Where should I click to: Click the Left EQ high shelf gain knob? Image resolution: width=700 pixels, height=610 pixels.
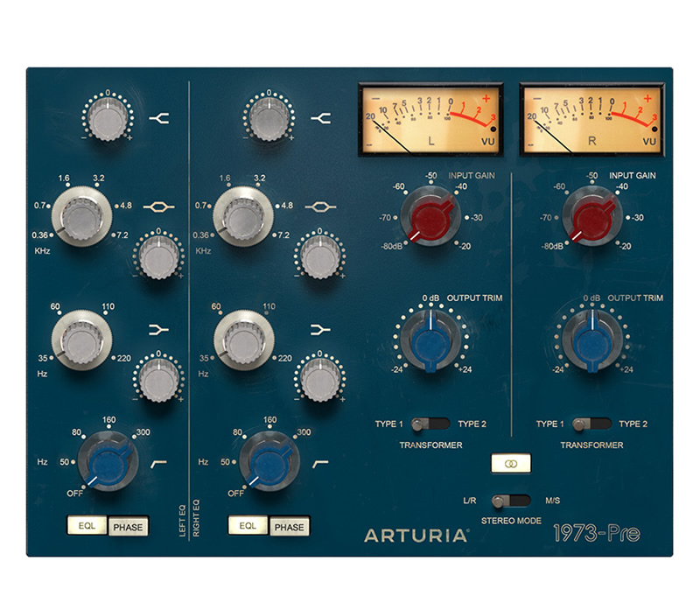coord(108,119)
